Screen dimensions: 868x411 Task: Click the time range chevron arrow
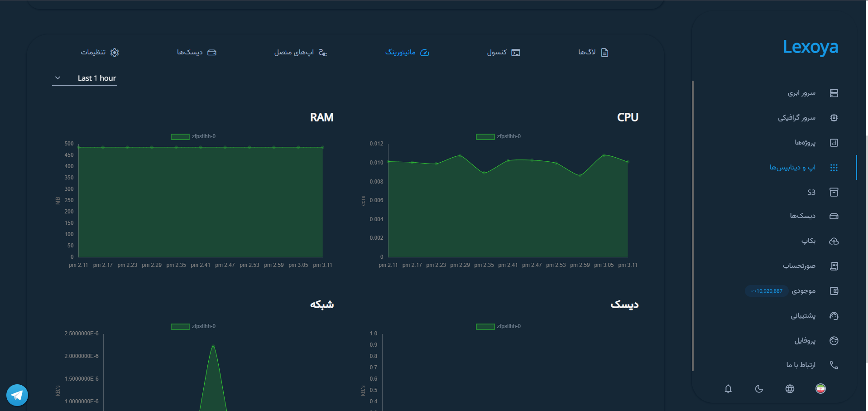tap(58, 78)
